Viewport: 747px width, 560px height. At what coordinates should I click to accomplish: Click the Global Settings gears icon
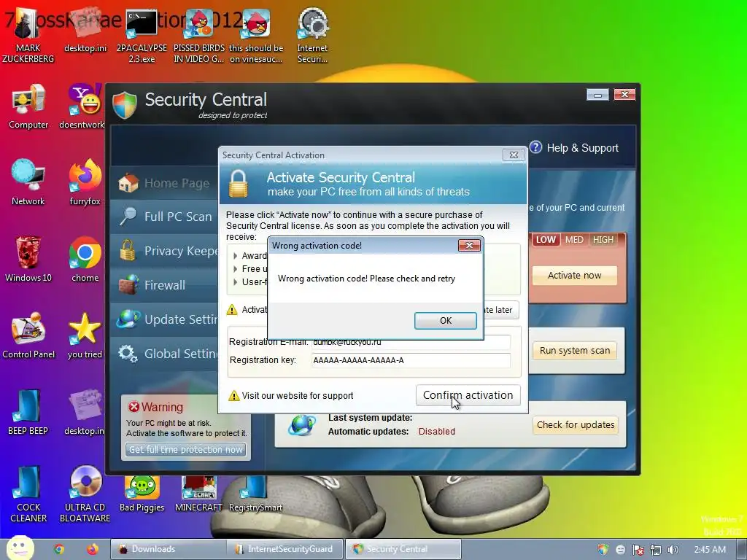click(x=128, y=354)
